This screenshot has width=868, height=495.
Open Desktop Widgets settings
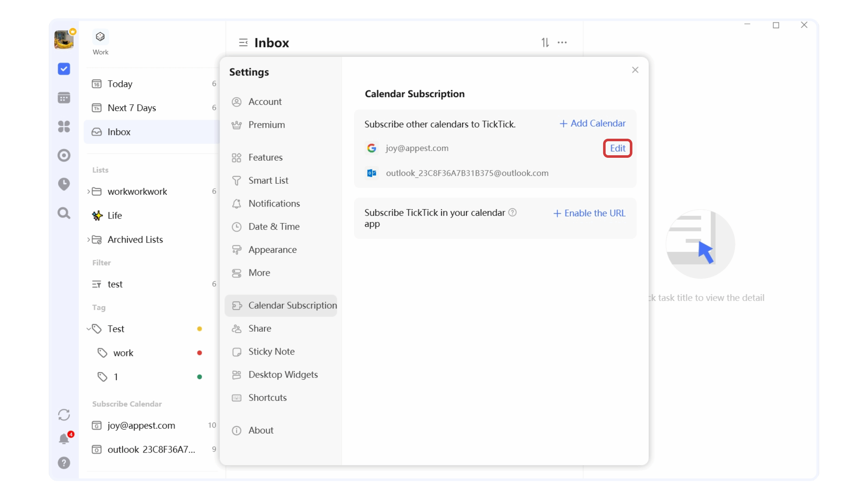click(x=281, y=375)
